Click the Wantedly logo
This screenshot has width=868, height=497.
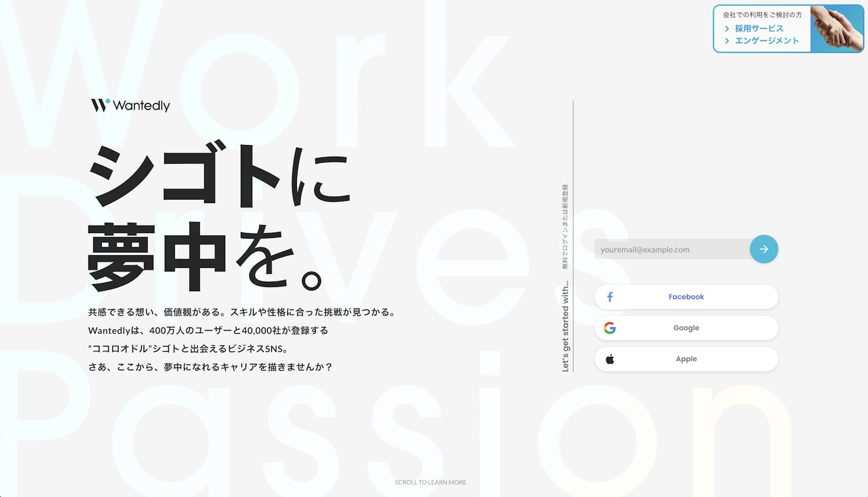130,105
